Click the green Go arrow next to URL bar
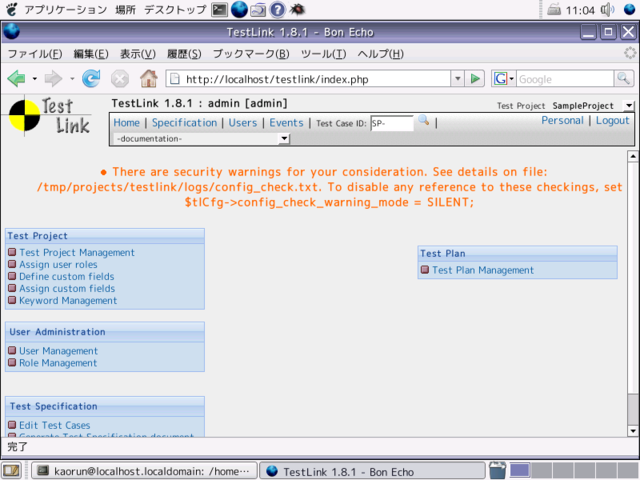640x480 pixels. point(475,78)
